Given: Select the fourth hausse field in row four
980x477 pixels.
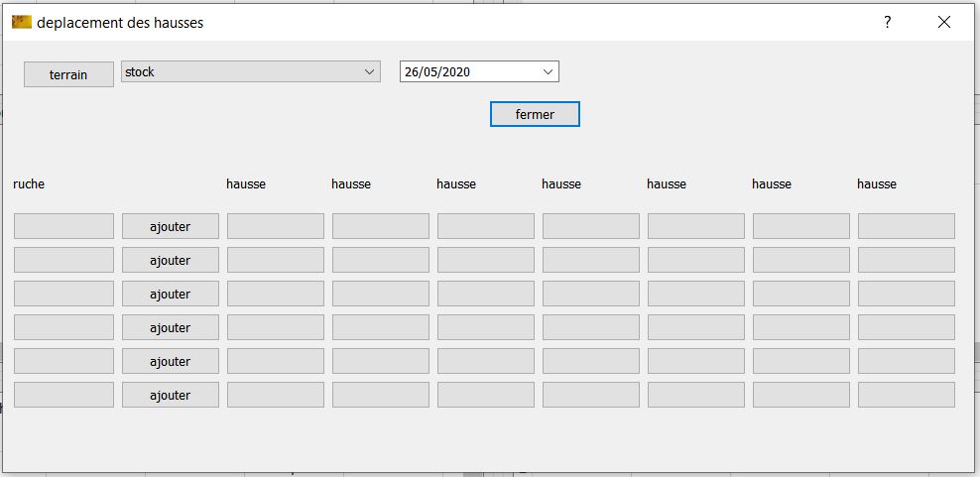Looking at the screenshot, I should tap(590, 327).
